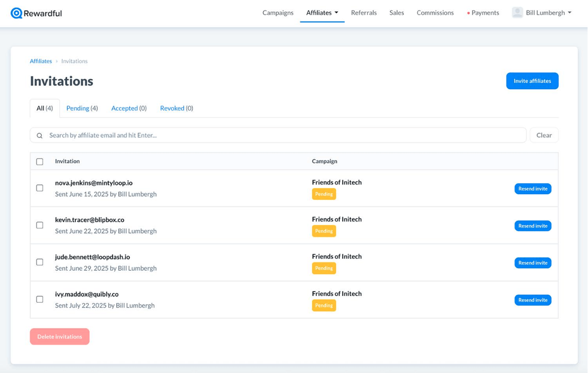Open the Payments page
588x373 pixels.
coord(485,12)
